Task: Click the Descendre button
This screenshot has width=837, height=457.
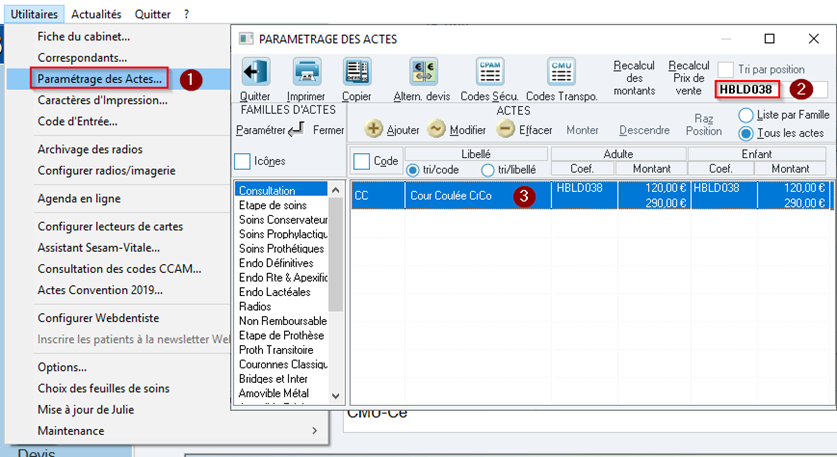Action: point(644,130)
